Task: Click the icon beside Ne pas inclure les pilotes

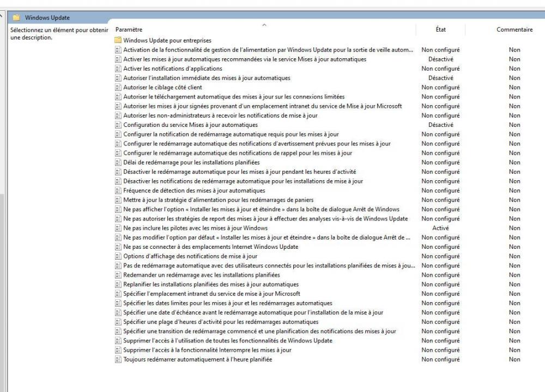Action: [118, 228]
